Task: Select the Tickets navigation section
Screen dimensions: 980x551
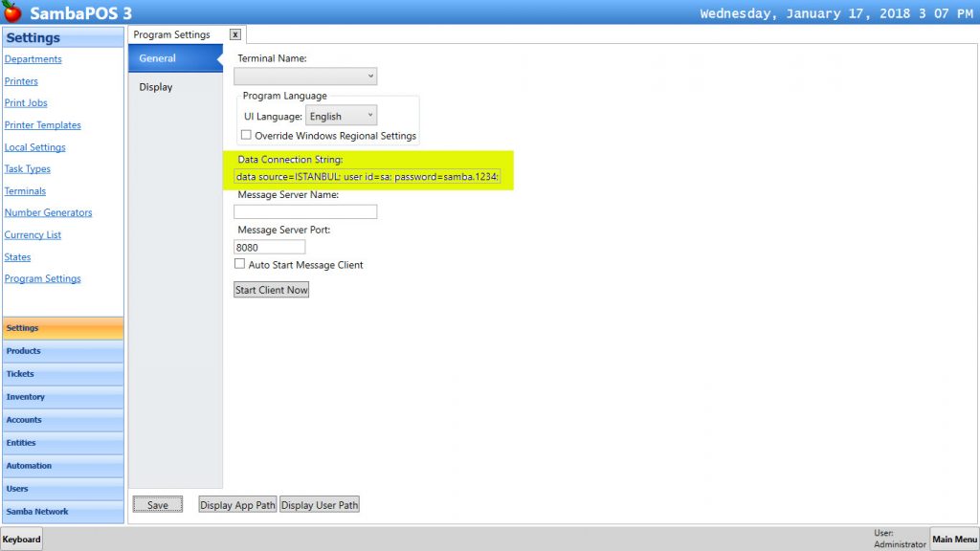Action: coord(62,374)
